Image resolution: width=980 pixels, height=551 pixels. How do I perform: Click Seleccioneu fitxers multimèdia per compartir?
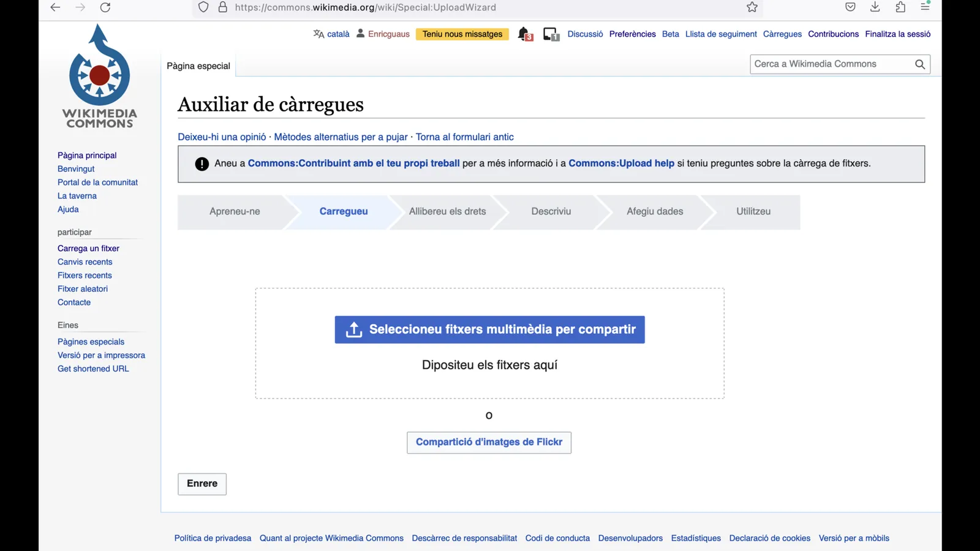pyautogui.click(x=490, y=329)
